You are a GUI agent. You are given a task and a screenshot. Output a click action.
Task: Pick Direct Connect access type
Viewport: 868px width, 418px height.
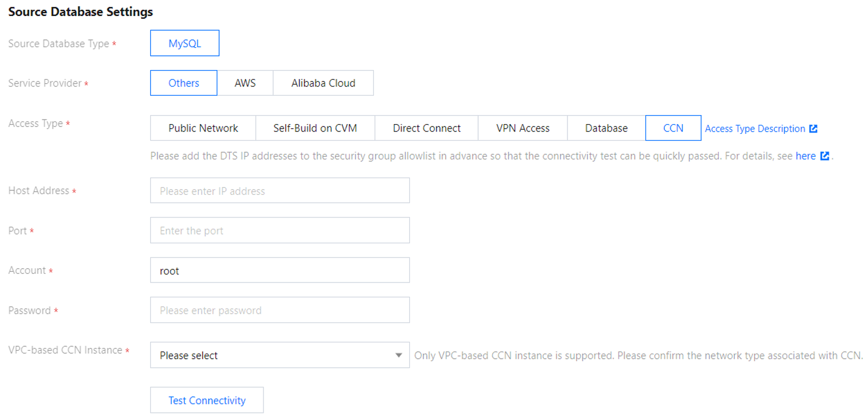(x=426, y=128)
